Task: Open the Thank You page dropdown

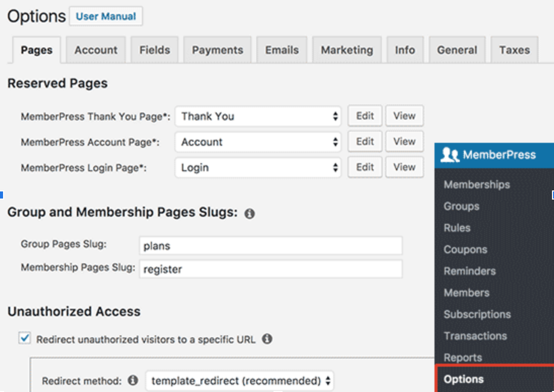Action: (259, 116)
